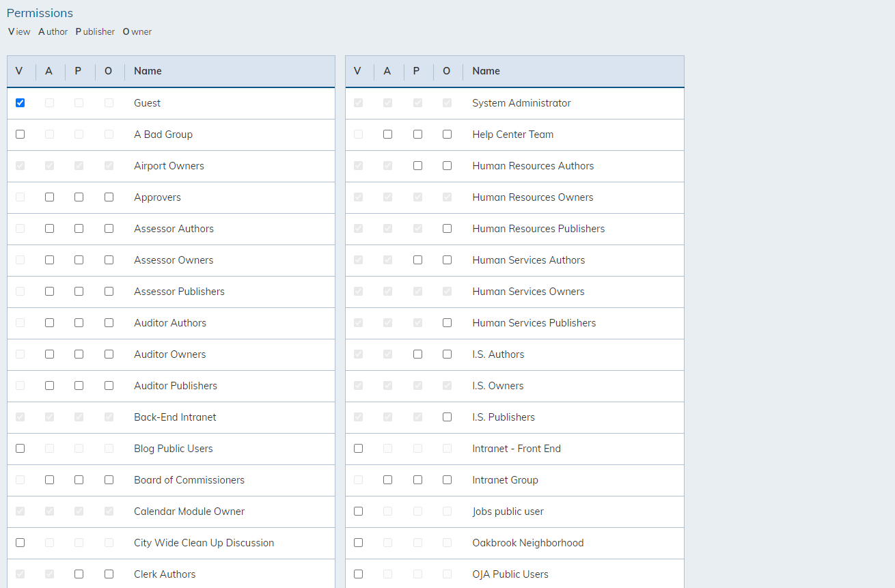Check Owner box for Clerk Authors
Viewport: 895px width, 588px height.
tap(109, 574)
